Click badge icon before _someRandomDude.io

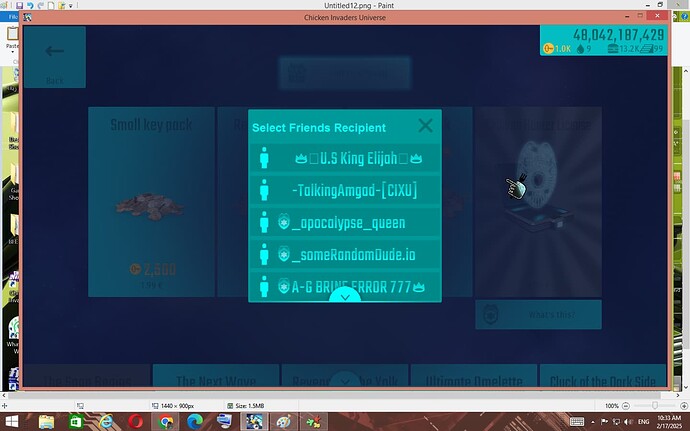(284, 254)
